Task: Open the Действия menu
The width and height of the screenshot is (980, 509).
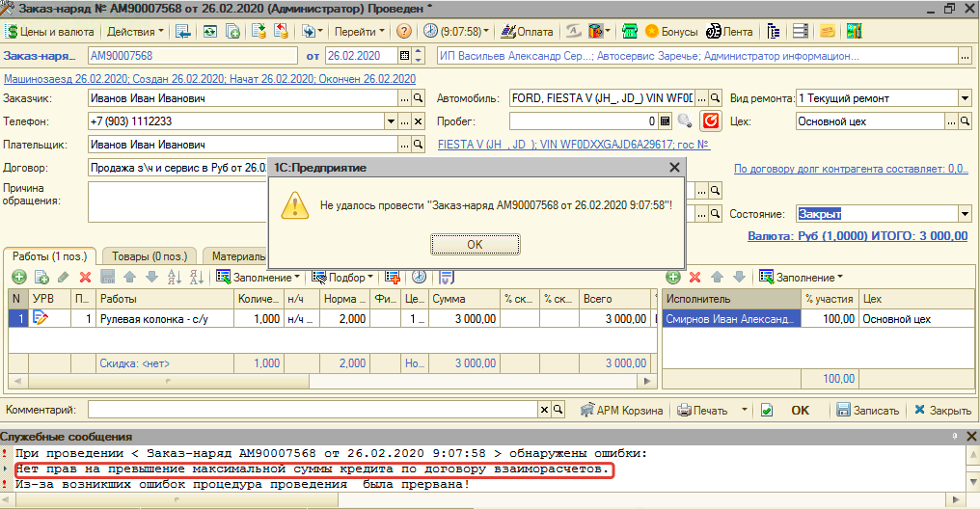Action: tap(134, 31)
